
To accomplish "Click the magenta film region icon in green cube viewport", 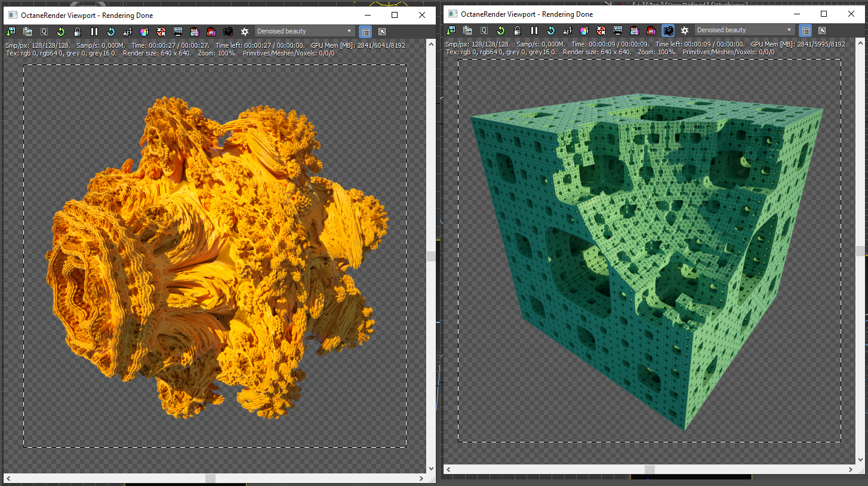I will [635, 30].
